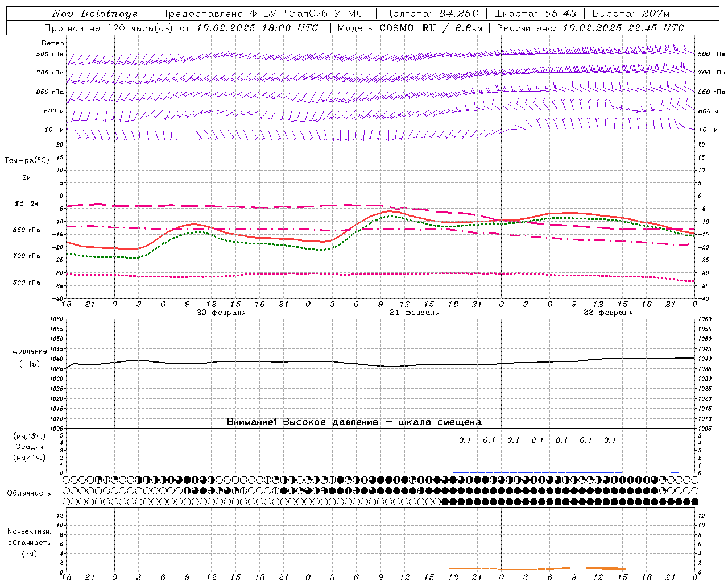This screenshot has width=728, height=582.
Task: Click the '21 февраля' date label
Action: (414, 313)
